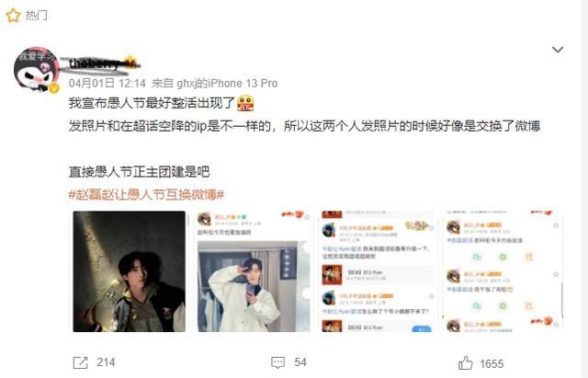This screenshot has width=588, height=378.
Task: Open the poster's Kuromi avatar profile
Action: [37, 70]
